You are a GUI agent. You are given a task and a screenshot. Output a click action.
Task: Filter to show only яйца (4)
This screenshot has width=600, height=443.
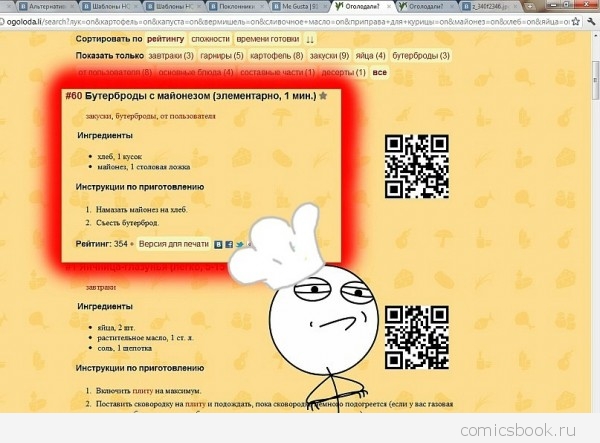[x=370, y=55]
